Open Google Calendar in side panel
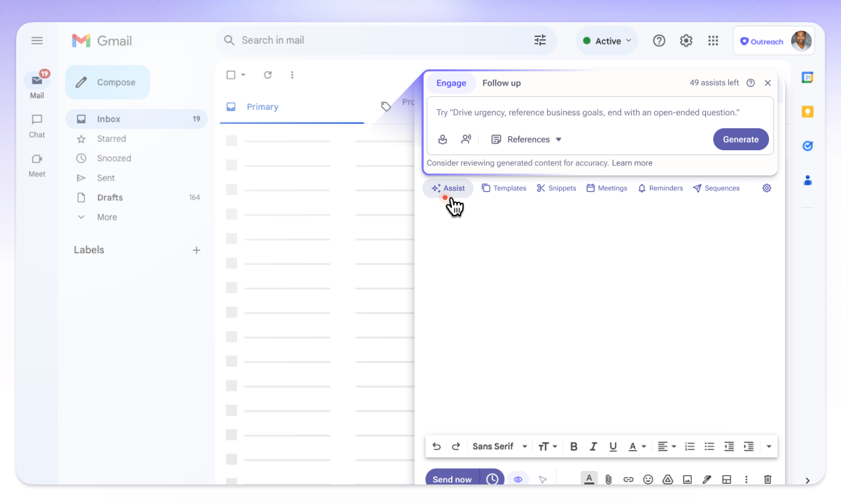 pyautogui.click(x=807, y=77)
